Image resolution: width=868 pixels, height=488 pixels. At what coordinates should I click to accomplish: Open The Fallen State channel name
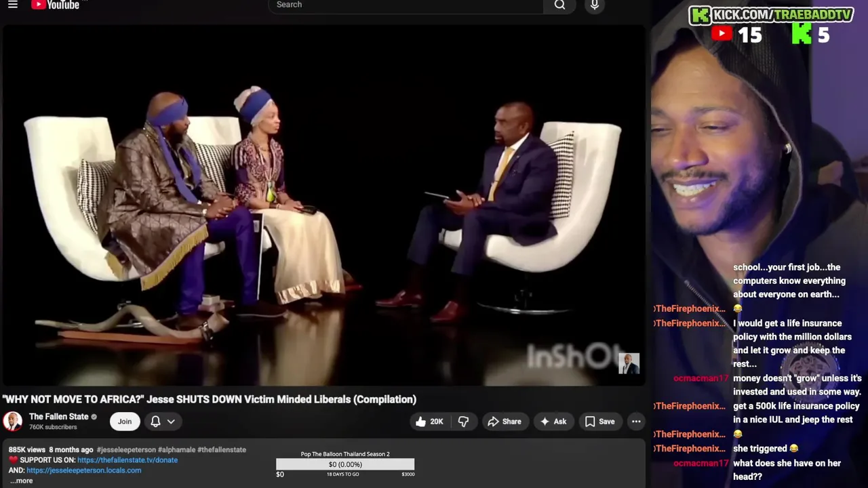[58, 417]
